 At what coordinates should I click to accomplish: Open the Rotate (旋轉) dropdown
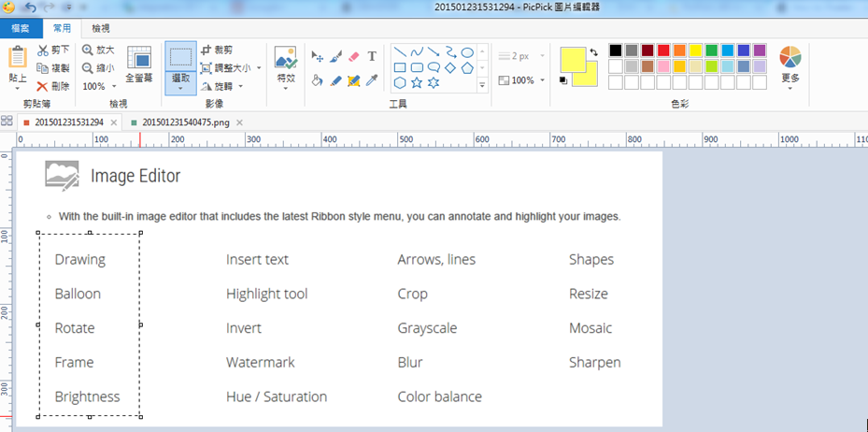click(241, 86)
